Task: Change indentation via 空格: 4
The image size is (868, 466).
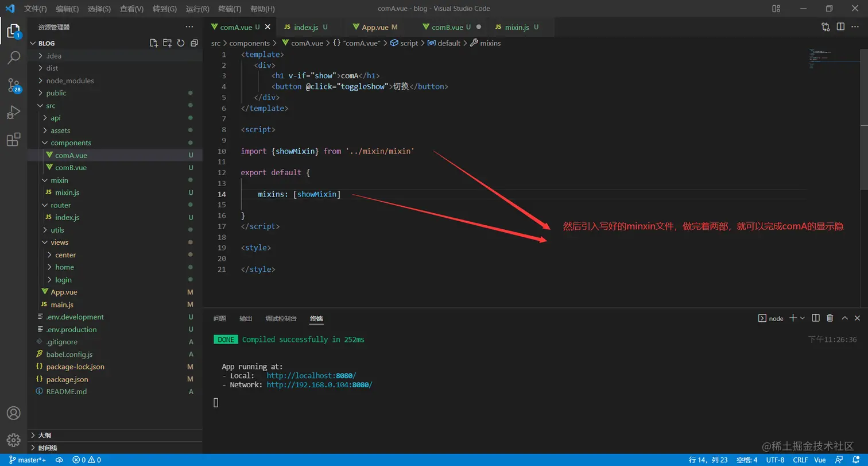Action: [x=747, y=460]
